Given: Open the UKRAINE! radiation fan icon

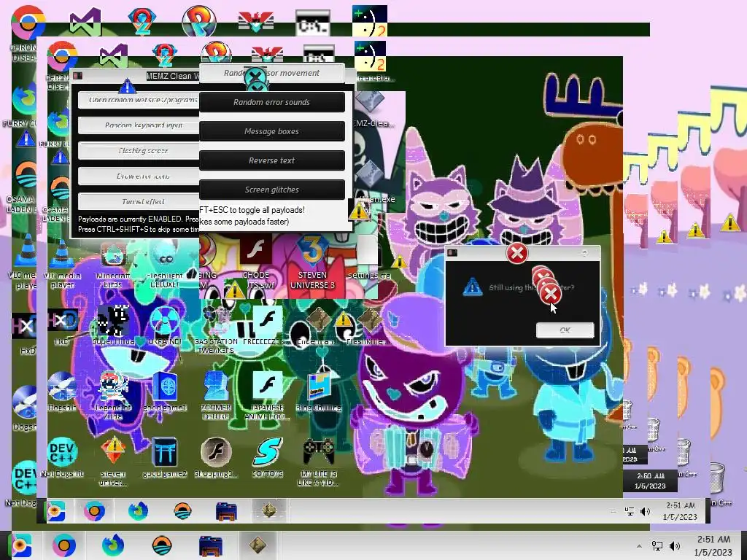Looking at the screenshot, I should pyautogui.click(x=164, y=325).
